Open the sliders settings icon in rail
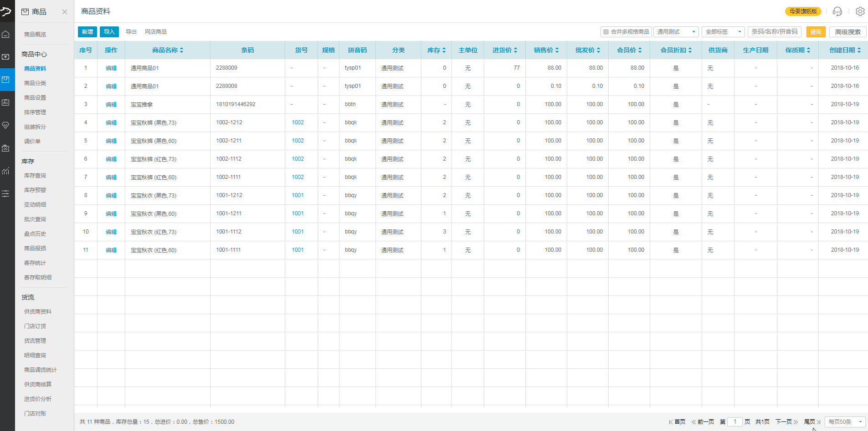 pyautogui.click(x=5, y=194)
